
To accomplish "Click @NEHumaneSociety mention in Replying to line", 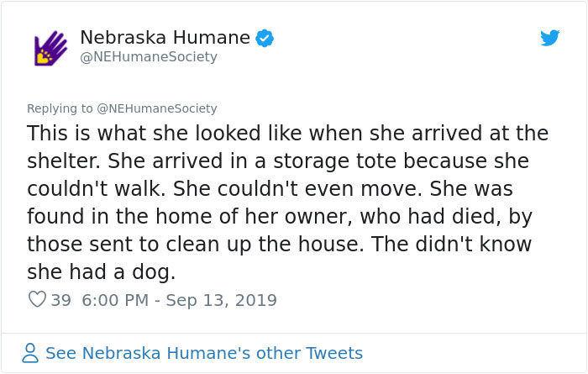I will [157, 108].
